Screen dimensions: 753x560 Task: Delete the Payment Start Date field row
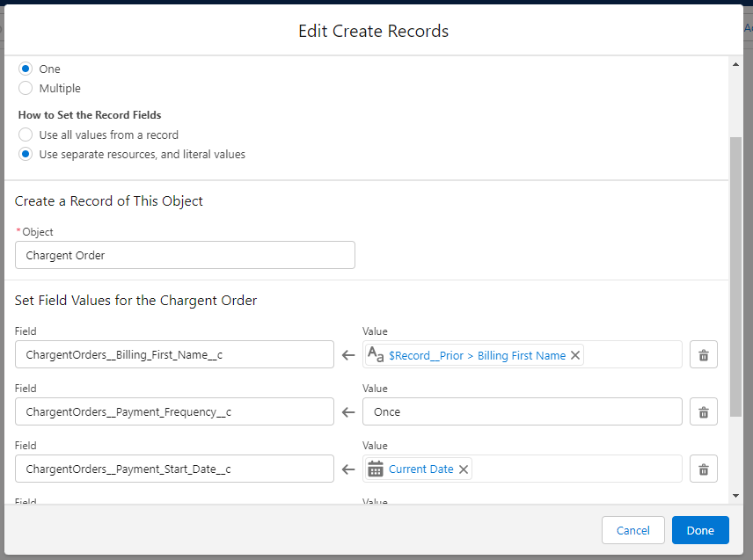pyautogui.click(x=703, y=469)
